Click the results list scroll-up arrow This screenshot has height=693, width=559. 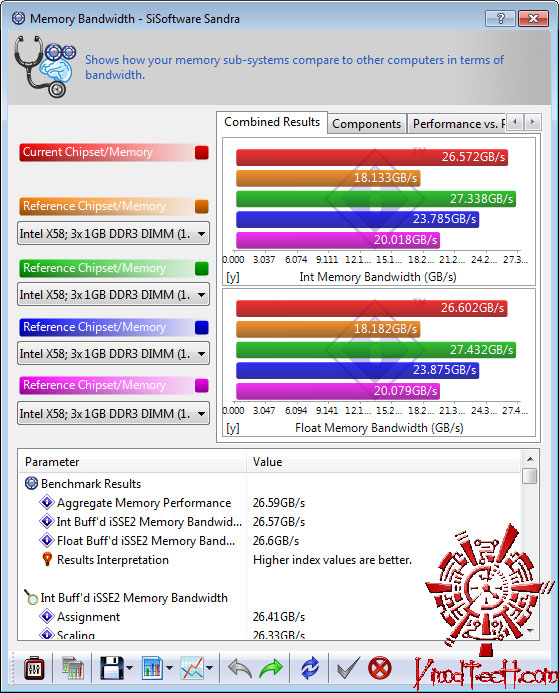[530, 459]
